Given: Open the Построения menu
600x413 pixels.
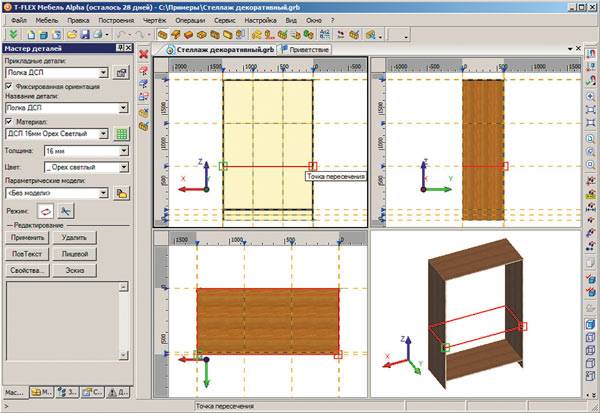Looking at the screenshot, I should pos(116,20).
